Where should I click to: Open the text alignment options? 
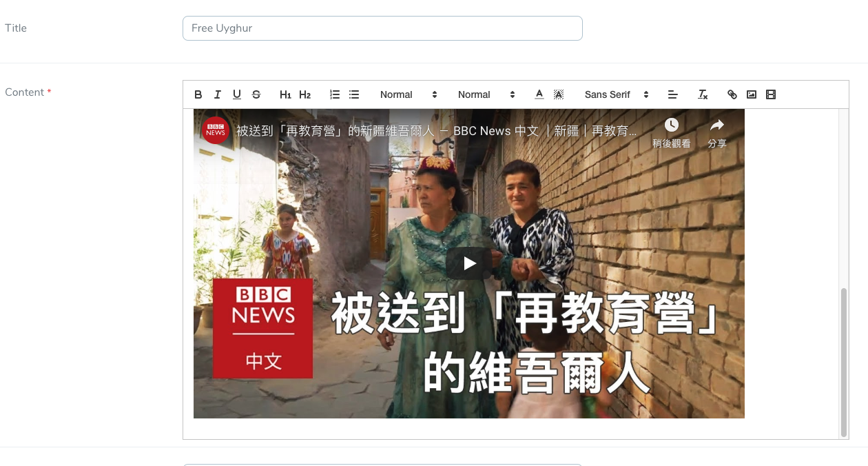click(x=673, y=94)
